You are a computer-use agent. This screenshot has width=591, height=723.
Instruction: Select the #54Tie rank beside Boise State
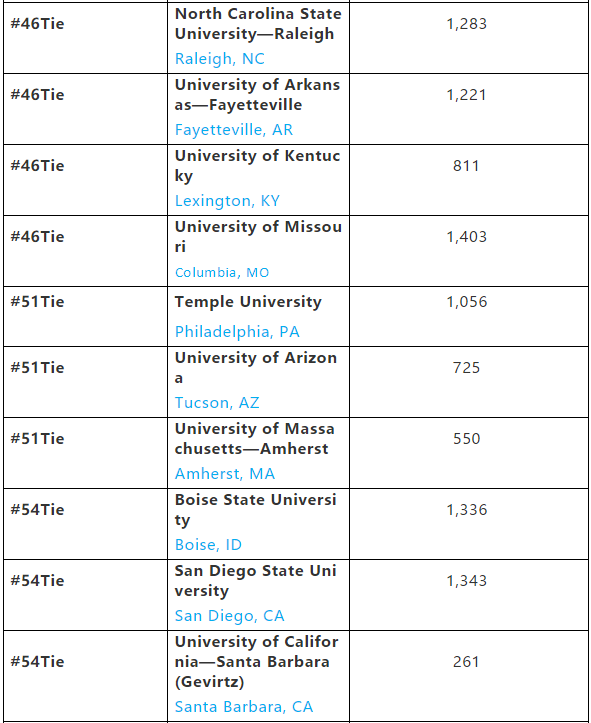pos(38,510)
